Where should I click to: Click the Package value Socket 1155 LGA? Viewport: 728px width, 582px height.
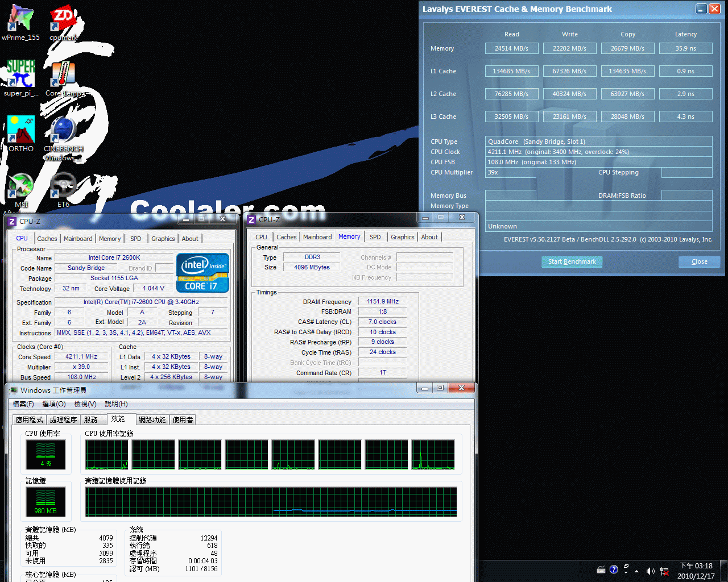point(114,278)
